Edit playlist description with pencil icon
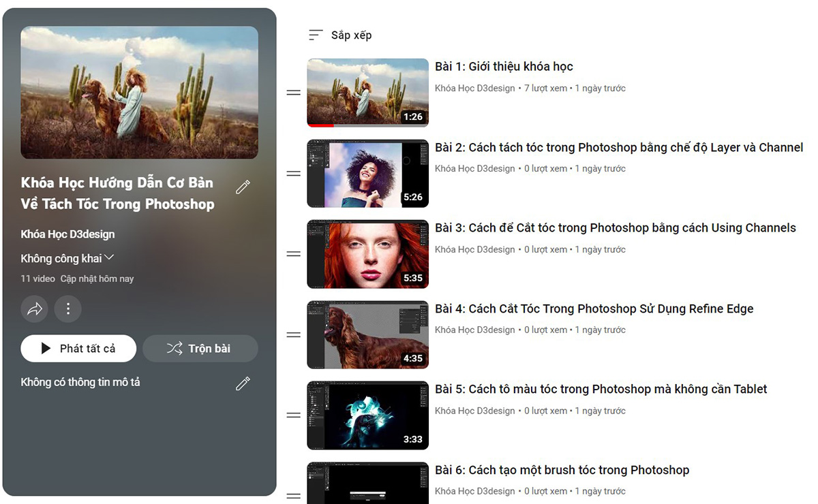Screen dimensions: 818x504 [x=243, y=383]
